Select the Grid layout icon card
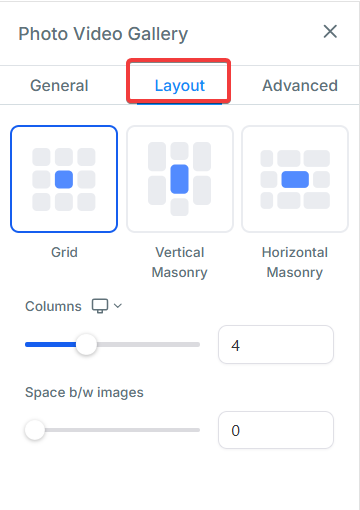The width and height of the screenshot is (360, 510). pos(64,179)
